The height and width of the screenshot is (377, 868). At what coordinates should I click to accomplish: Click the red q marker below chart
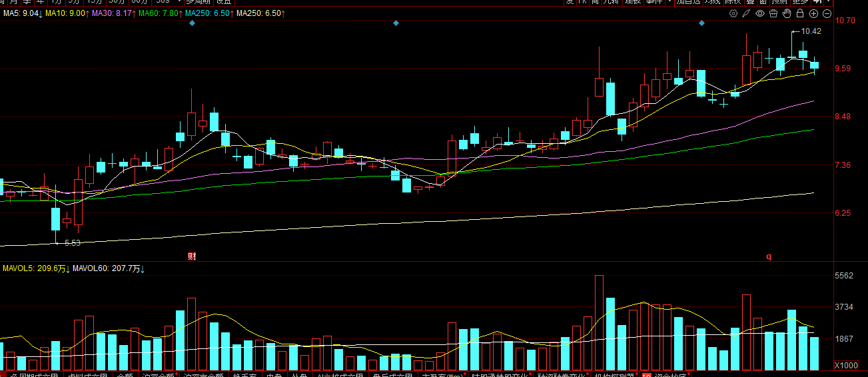point(768,256)
